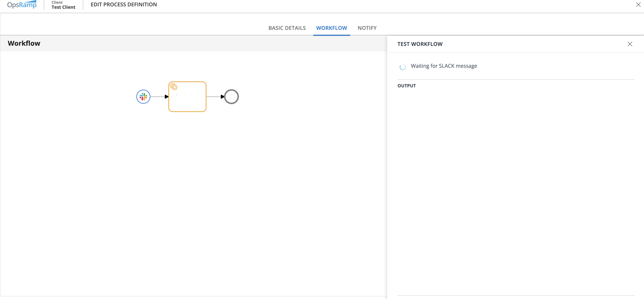Select the gray end event circle
Viewport: 644px width, 299px height.
click(x=231, y=97)
